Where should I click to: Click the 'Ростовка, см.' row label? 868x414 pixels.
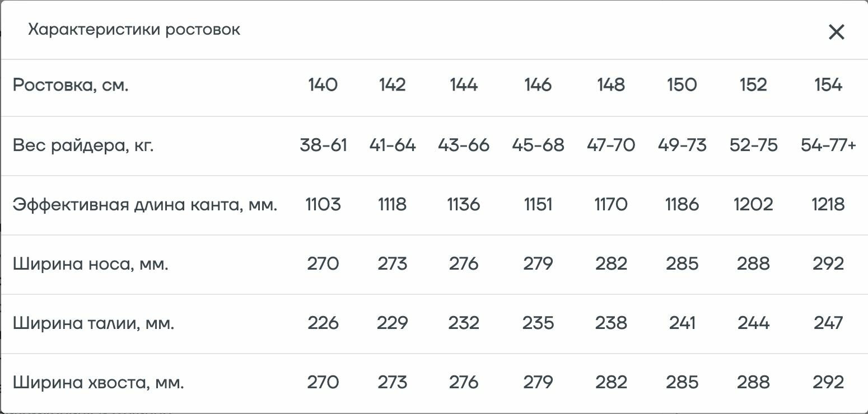[x=71, y=86]
